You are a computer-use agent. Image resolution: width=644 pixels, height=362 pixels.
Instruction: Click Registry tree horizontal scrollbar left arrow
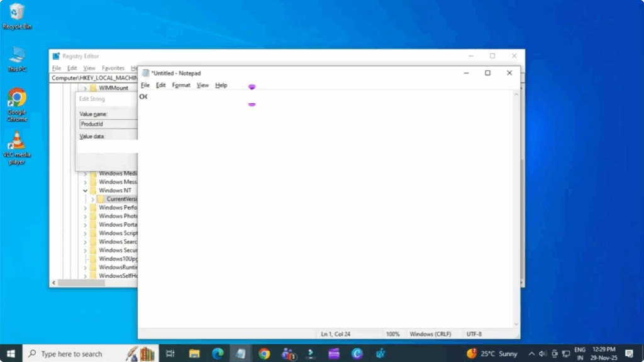(x=54, y=283)
